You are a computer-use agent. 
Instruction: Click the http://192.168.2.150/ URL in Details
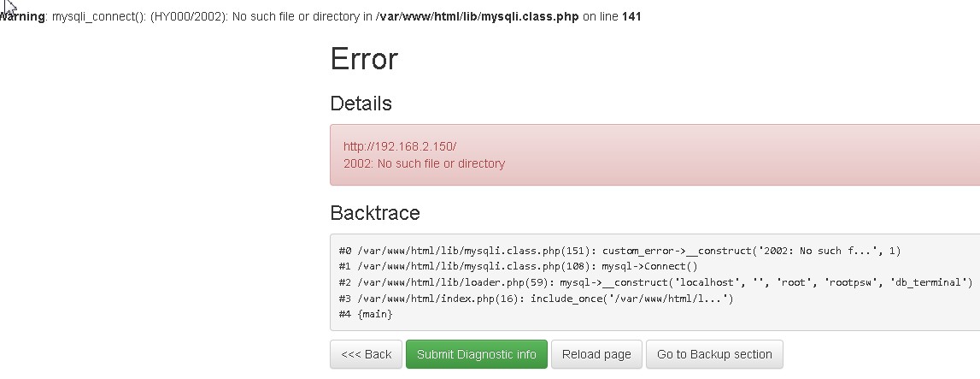400,146
